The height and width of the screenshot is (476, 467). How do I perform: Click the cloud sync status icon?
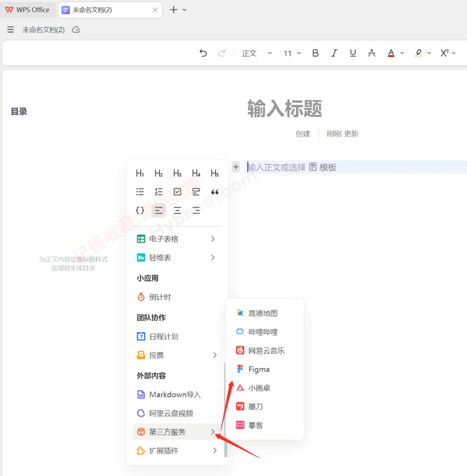(x=76, y=30)
